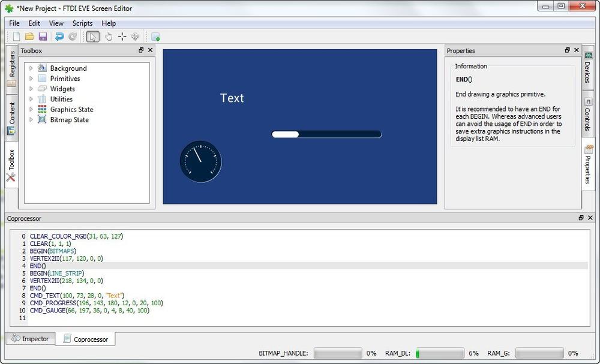The image size is (600, 364).
Task: Click the insert image toolbar icon
Action: click(155, 37)
